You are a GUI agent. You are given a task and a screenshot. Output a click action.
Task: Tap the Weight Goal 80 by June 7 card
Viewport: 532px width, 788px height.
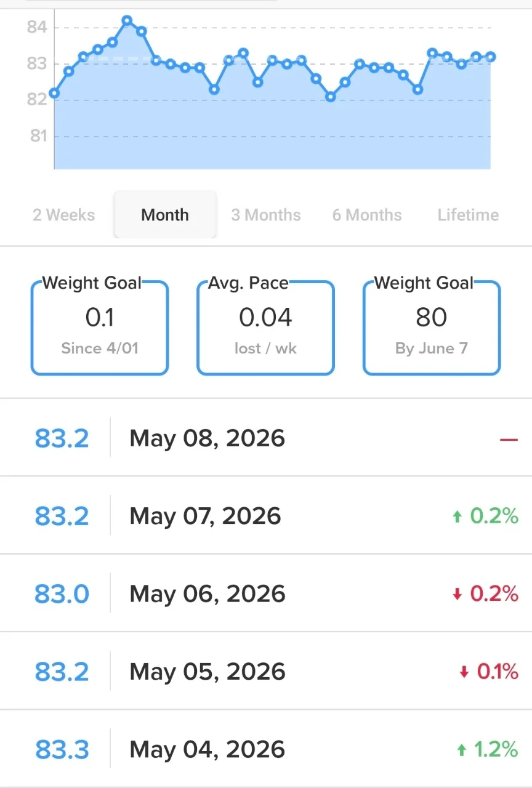[x=432, y=327]
